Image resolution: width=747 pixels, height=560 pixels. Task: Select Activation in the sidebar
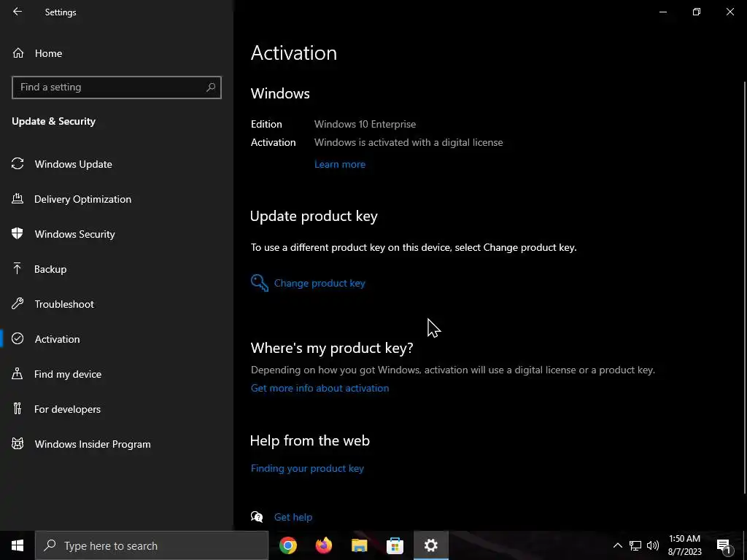117,339
